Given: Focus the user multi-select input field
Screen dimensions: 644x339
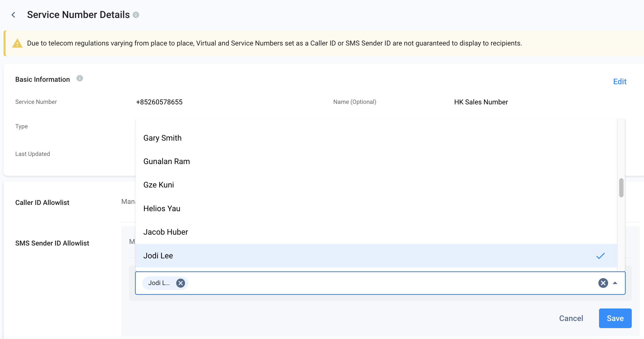Looking at the screenshot, I should (380, 283).
